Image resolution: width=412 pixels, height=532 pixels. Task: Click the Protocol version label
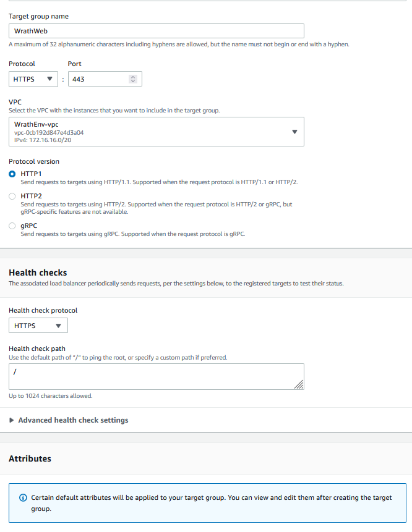34,162
